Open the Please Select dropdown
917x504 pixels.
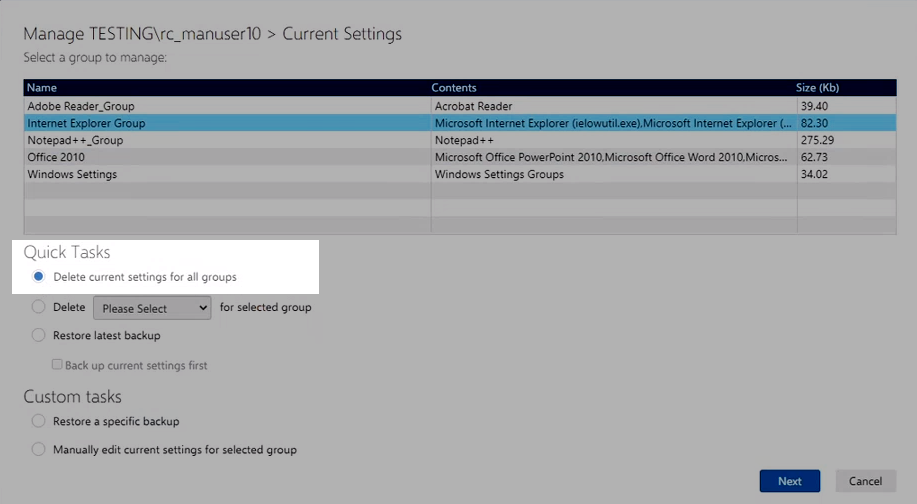click(152, 308)
